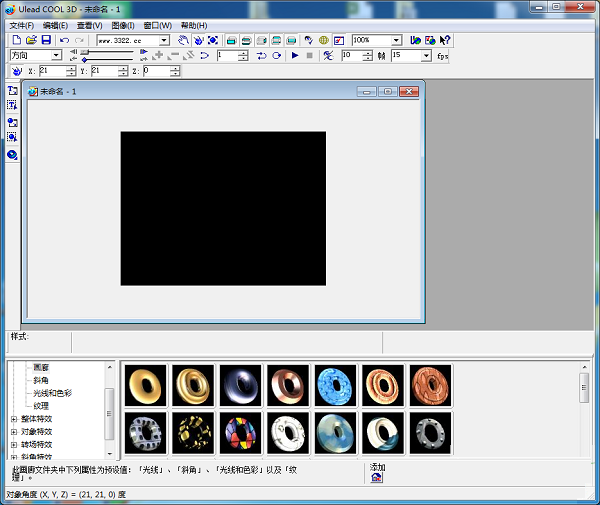
Task: Open the 图像(I) menu
Action: (x=124, y=25)
